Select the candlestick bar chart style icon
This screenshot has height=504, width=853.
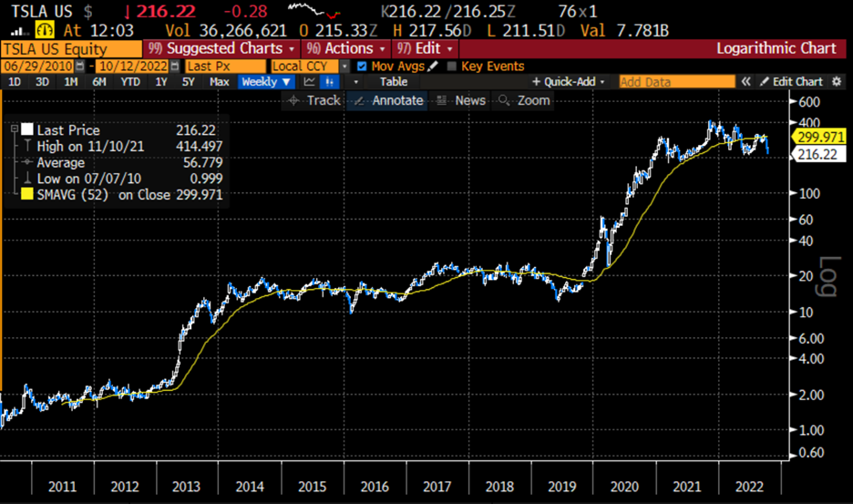(x=329, y=82)
